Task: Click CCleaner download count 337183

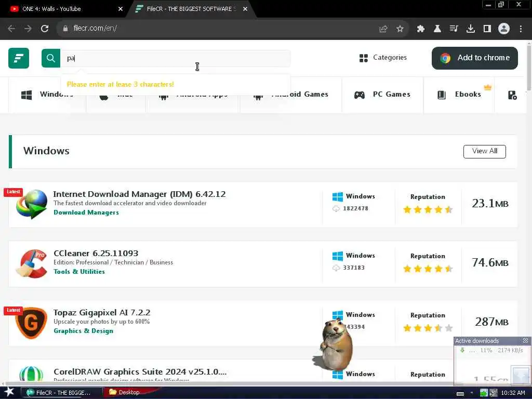Action: click(x=353, y=268)
